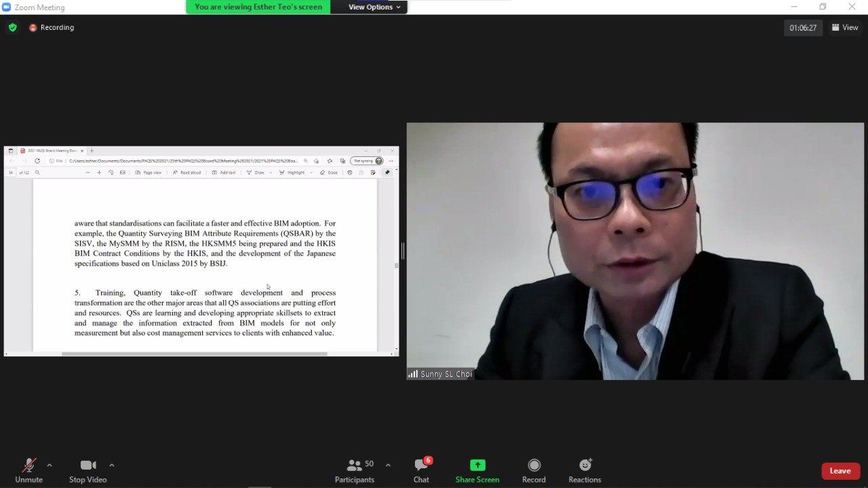Open audio options arrow next to Unmute
The height and width of the screenshot is (488, 868).
pos(50,465)
